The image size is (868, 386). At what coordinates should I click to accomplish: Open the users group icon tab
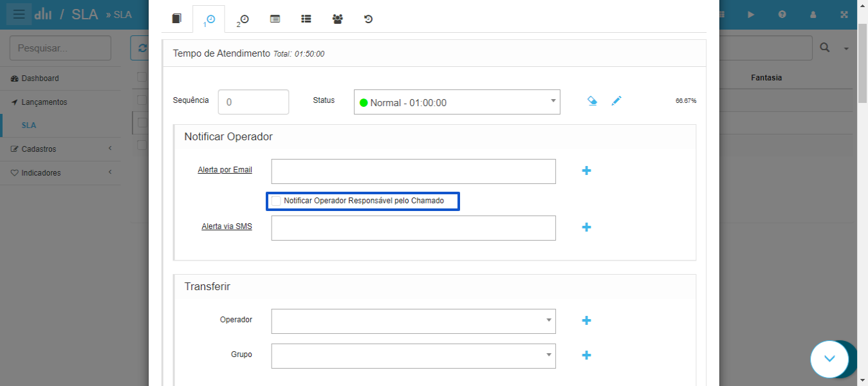click(x=338, y=19)
